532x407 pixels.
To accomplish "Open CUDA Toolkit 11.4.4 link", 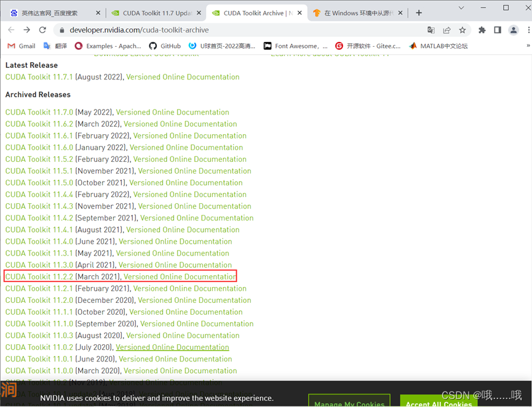I will point(39,195).
